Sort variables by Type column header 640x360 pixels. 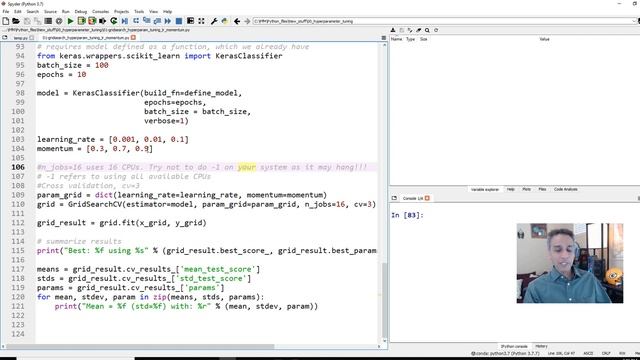click(x=410, y=39)
